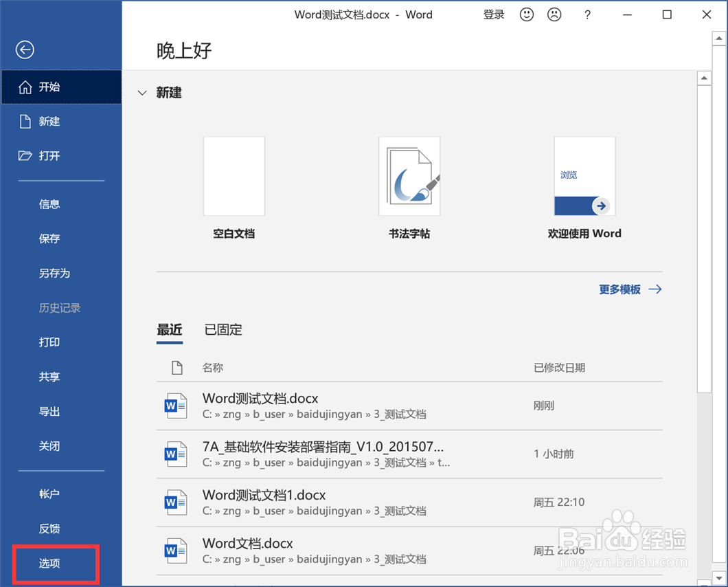Open the 导出 (Export) section
The image size is (728, 587).
click(x=49, y=411)
